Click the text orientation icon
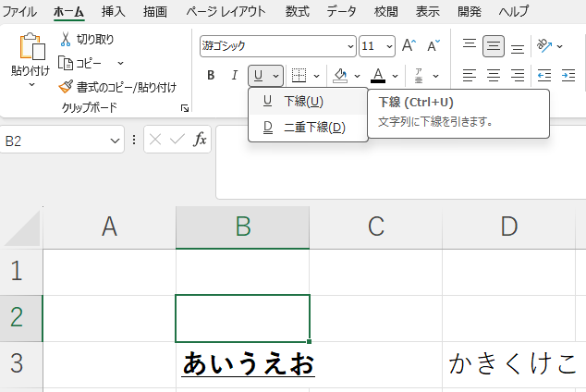This screenshot has width=586, height=392. tap(544, 45)
